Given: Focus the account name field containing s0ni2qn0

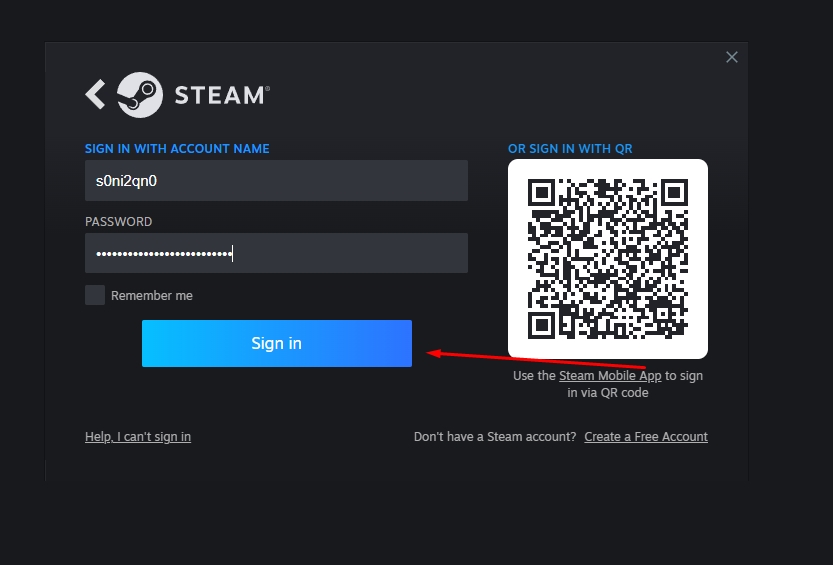Looking at the screenshot, I should point(276,181).
